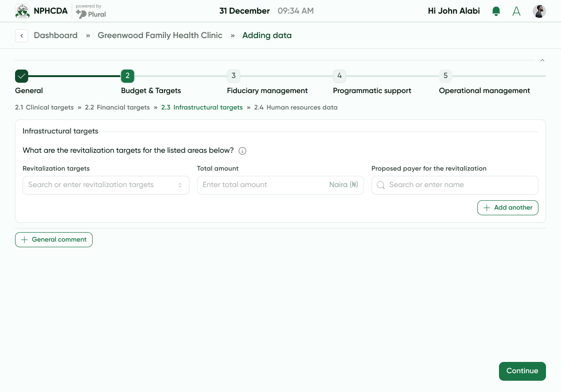Viewport: 561px width, 392px height.
Task: Click the Plural powered-by logo
Action: 91,14
